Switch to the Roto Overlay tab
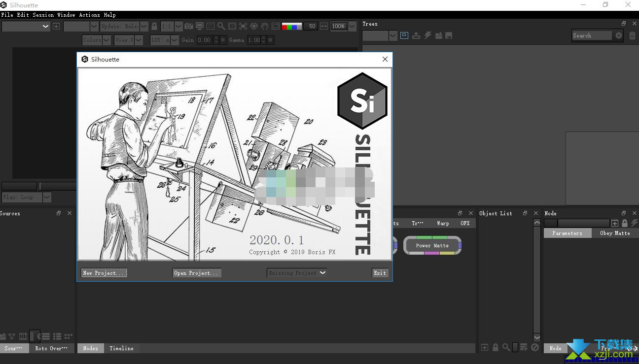 (x=51, y=348)
